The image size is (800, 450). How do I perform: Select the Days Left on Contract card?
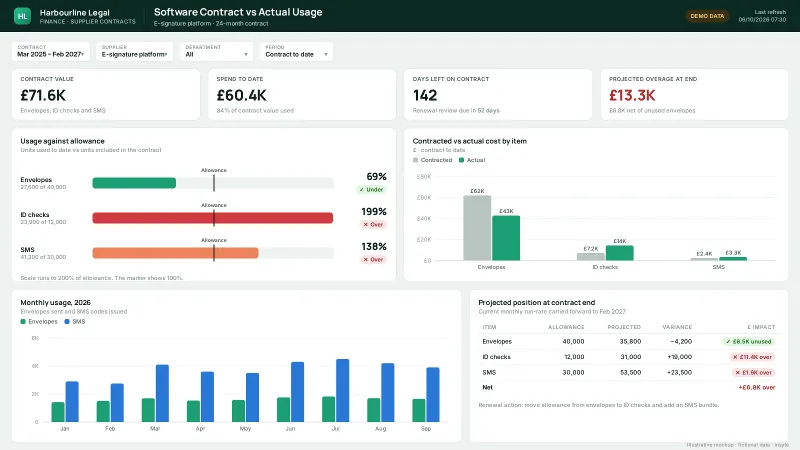tap(498, 94)
